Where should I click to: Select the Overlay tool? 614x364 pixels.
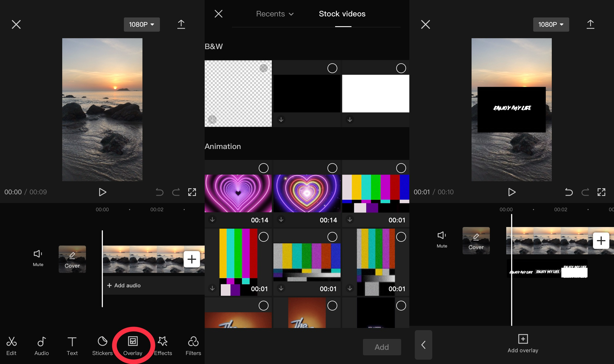click(133, 346)
